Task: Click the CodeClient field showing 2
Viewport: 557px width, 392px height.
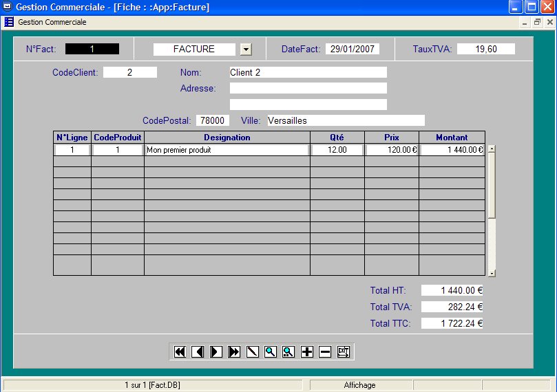Action: (130, 72)
